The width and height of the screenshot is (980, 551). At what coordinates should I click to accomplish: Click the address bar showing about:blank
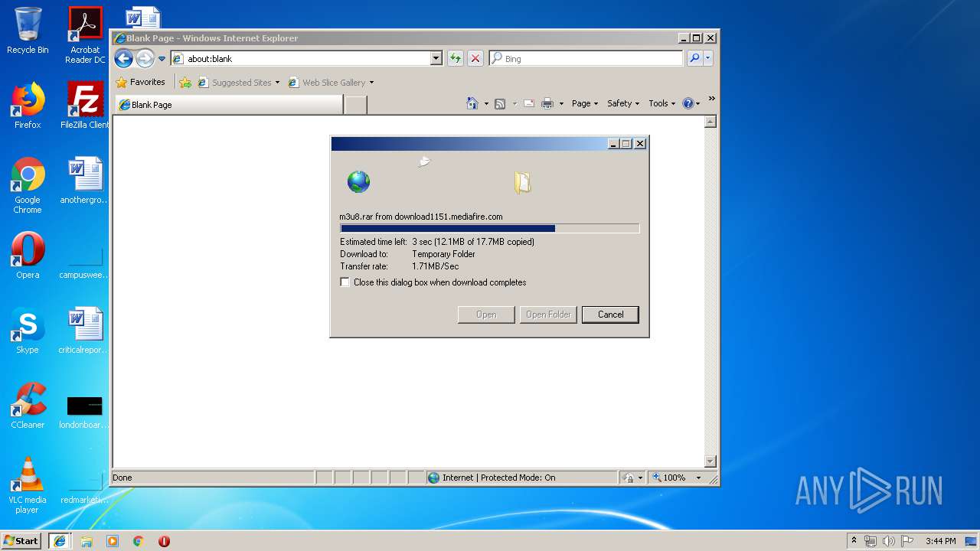[x=299, y=58]
